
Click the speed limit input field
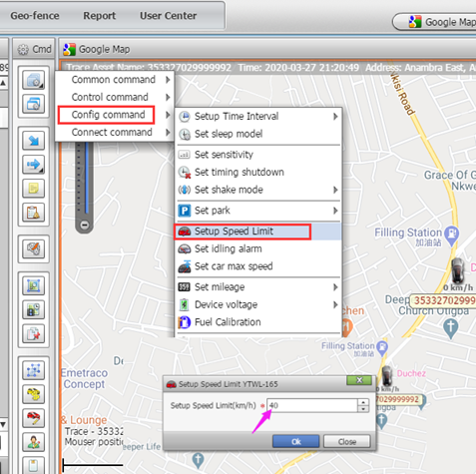pos(312,405)
